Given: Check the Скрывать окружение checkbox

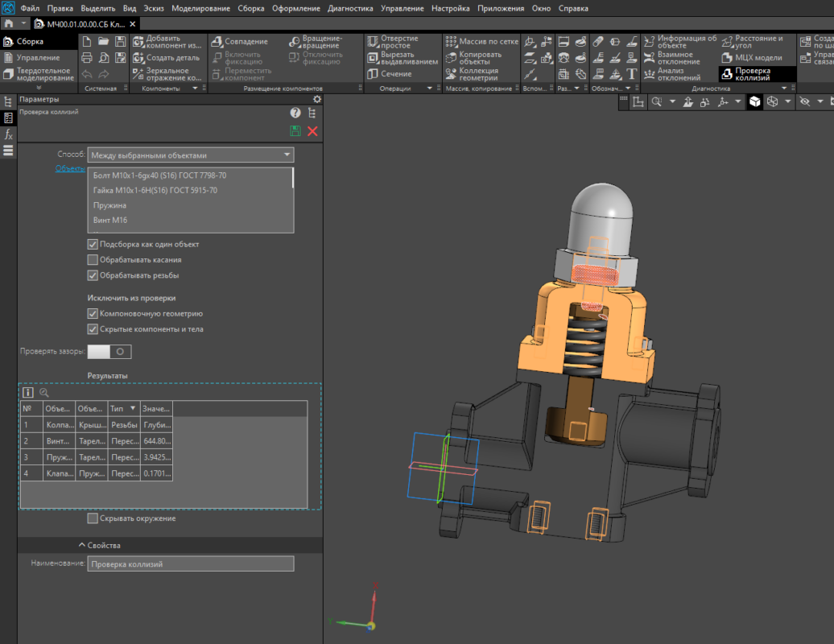Looking at the screenshot, I should pos(93,518).
